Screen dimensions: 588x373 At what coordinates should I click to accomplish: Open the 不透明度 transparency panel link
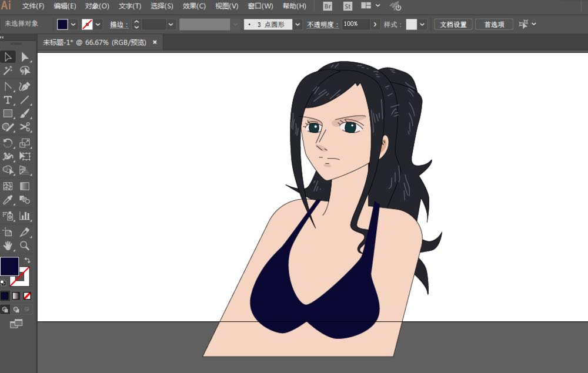[322, 25]
